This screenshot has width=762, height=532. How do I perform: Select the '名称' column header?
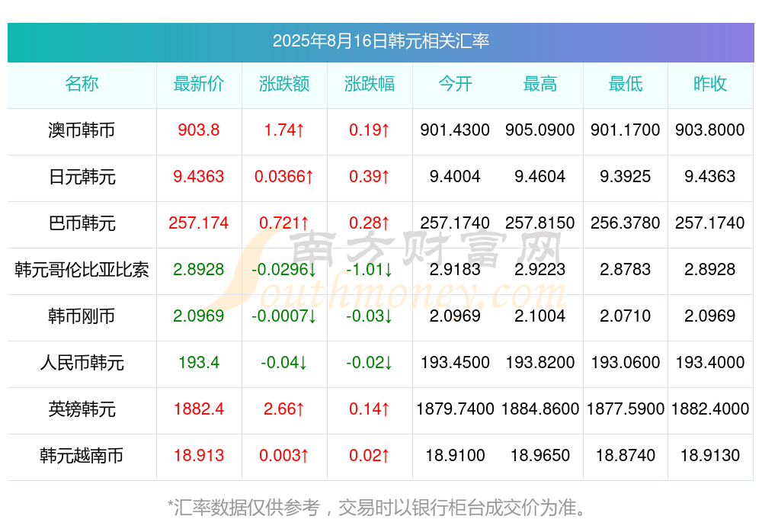tap(82, 84)
